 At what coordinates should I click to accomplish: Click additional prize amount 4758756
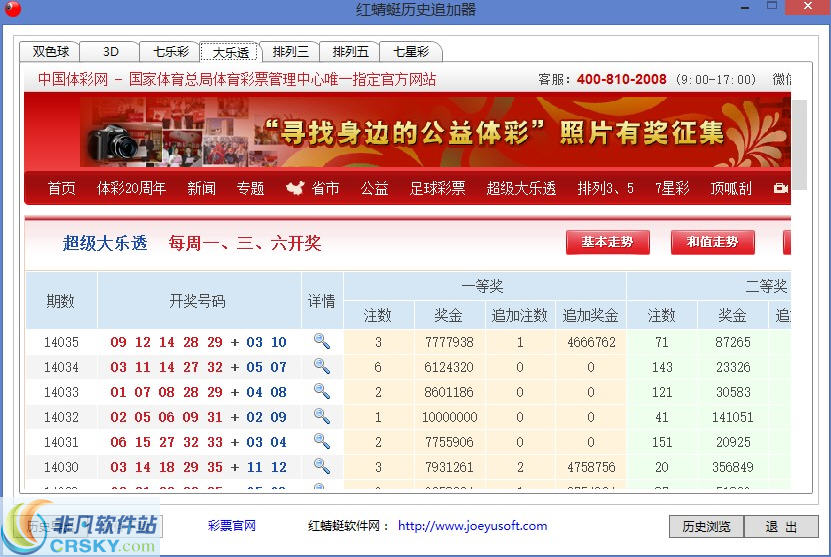click(x=591, y=466)
